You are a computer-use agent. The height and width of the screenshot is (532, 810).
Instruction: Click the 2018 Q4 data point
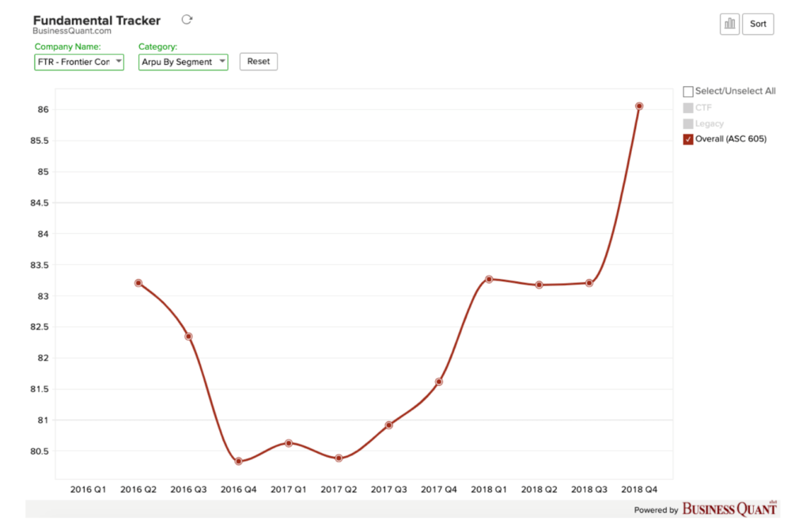639,106
